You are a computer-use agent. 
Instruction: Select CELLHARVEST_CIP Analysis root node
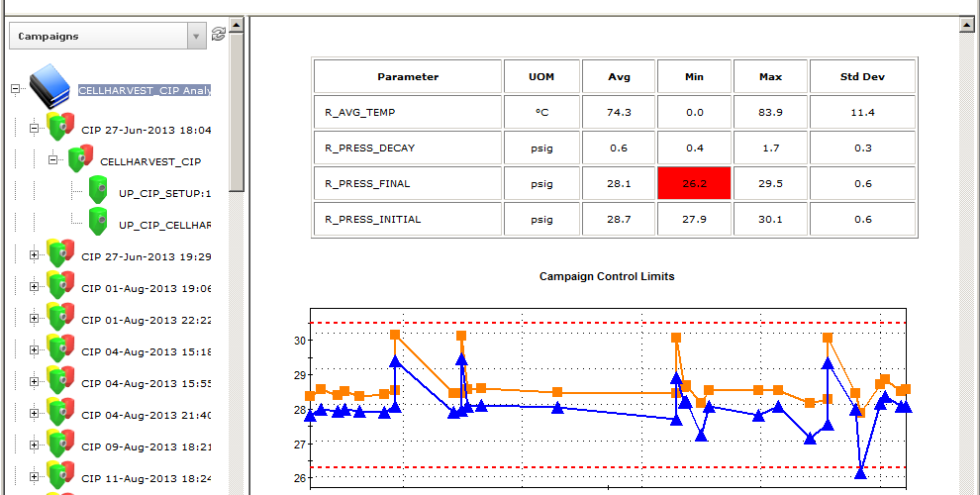click(145, 91)
